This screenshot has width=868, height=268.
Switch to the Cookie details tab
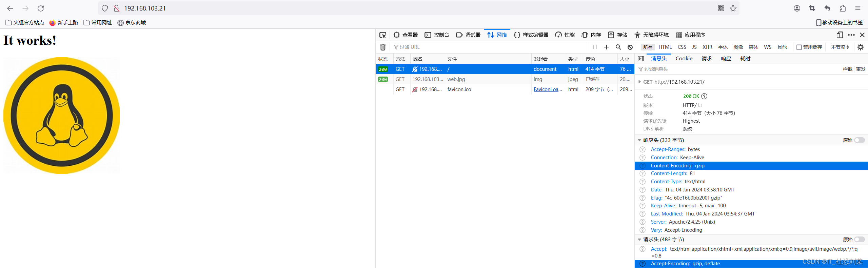pos(684,59)
